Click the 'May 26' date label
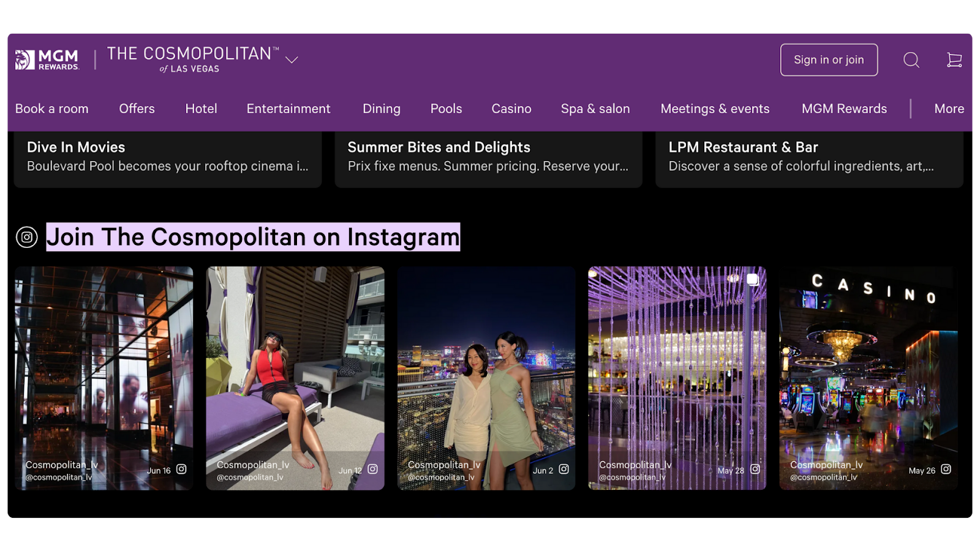 [922, 471]
